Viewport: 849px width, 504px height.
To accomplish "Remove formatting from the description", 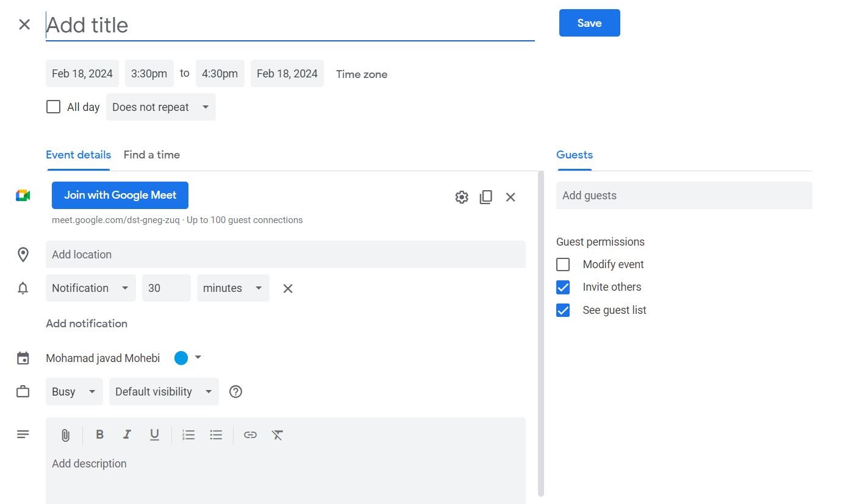I will tap(278, 435).
